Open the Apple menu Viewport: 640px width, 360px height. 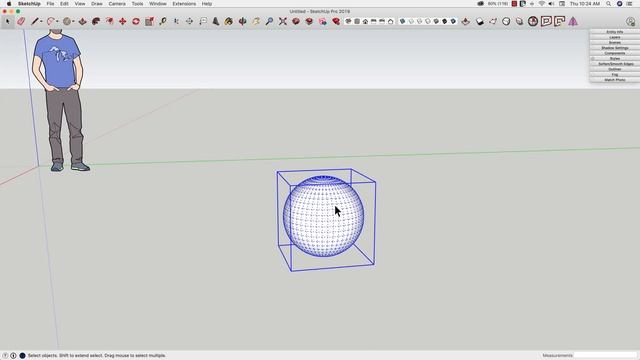[9, 4]
